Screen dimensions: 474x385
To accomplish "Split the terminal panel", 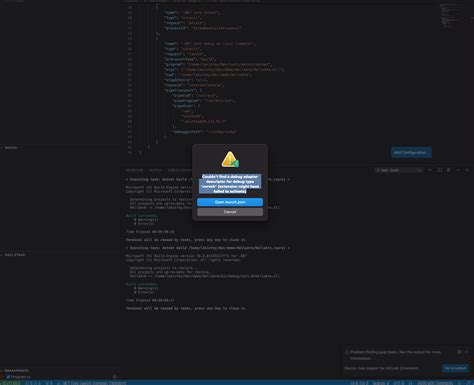I will click(x=439, y=170).
